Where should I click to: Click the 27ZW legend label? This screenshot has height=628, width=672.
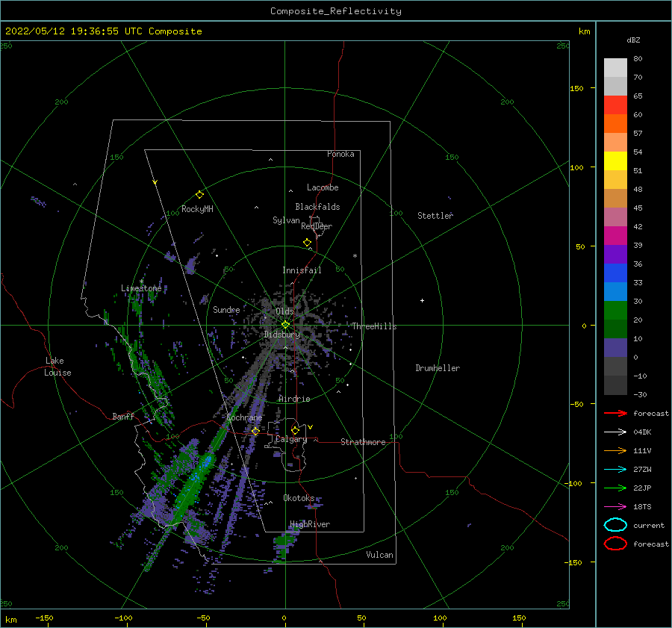click(642, 470)
